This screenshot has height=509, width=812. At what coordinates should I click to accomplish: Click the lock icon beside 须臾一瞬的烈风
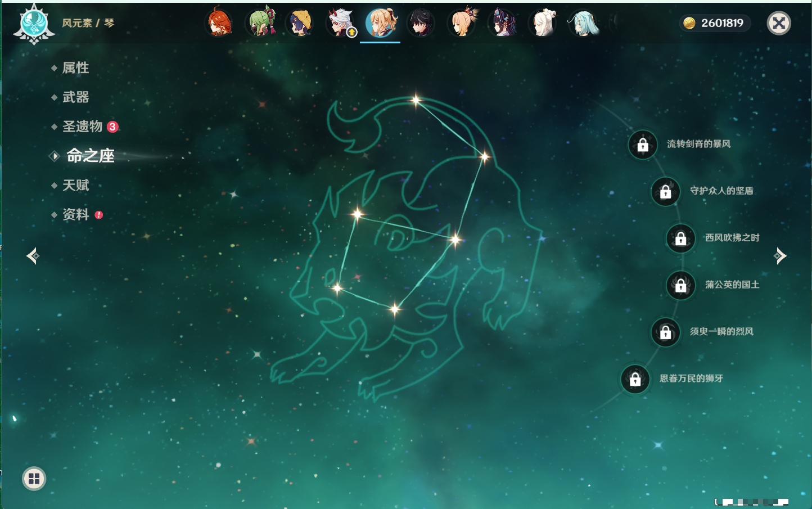[665, 332]
